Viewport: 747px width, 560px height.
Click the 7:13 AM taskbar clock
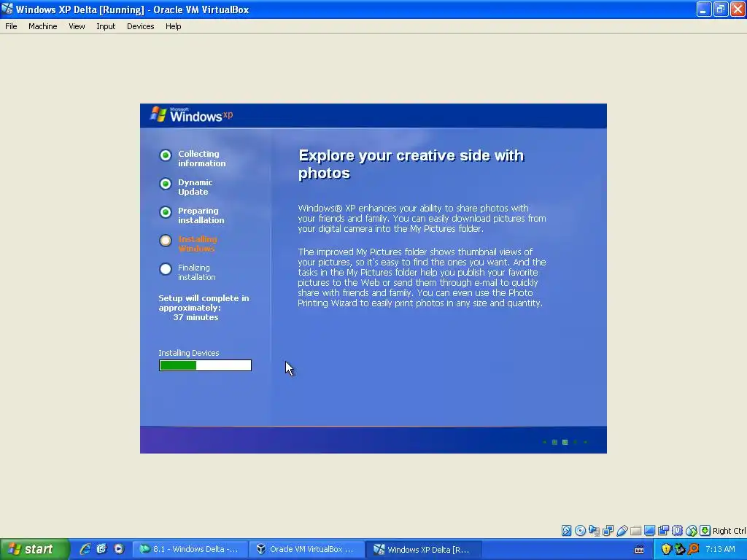pyautogui.click(x=720, y=549)
